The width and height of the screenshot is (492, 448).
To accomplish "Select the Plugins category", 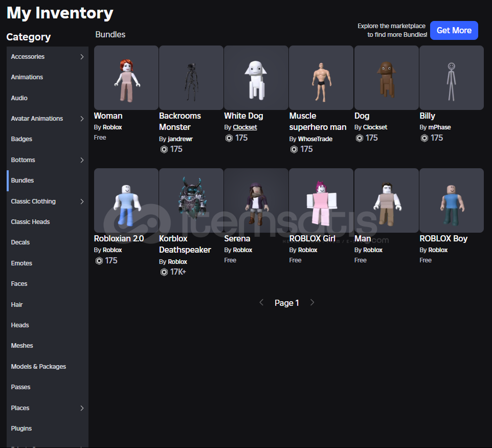I will (48, 428).
